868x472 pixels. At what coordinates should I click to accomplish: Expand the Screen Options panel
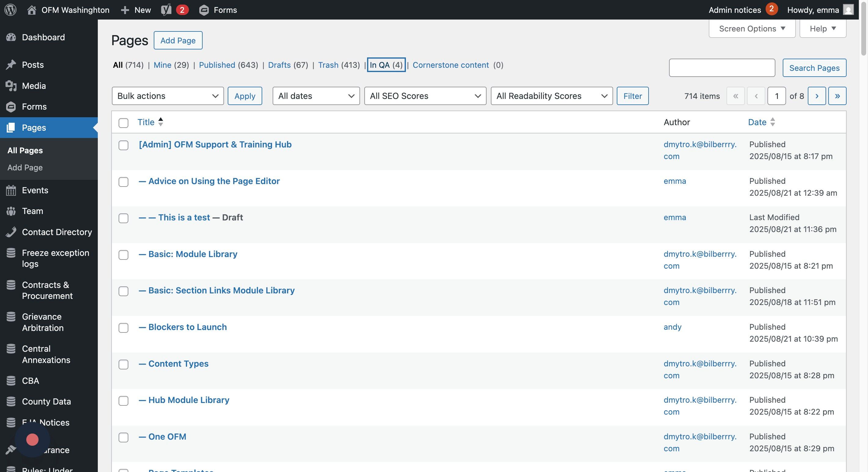pyautogui.click(x=752, y=29)
